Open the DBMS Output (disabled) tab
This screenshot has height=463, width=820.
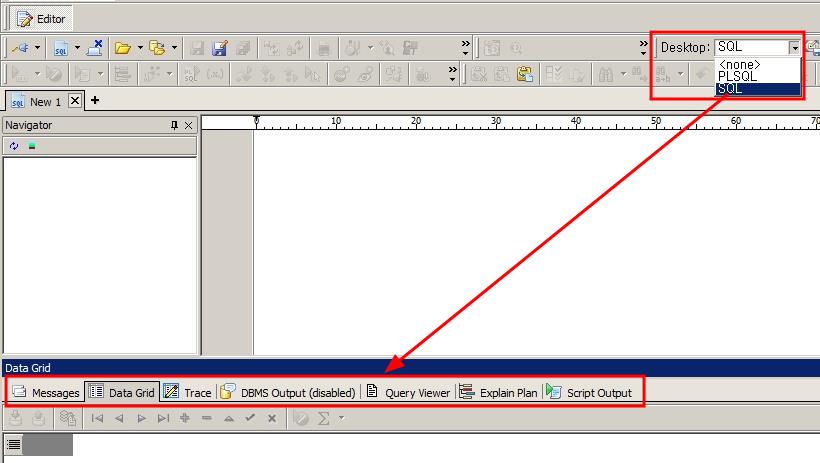(288, 393)
